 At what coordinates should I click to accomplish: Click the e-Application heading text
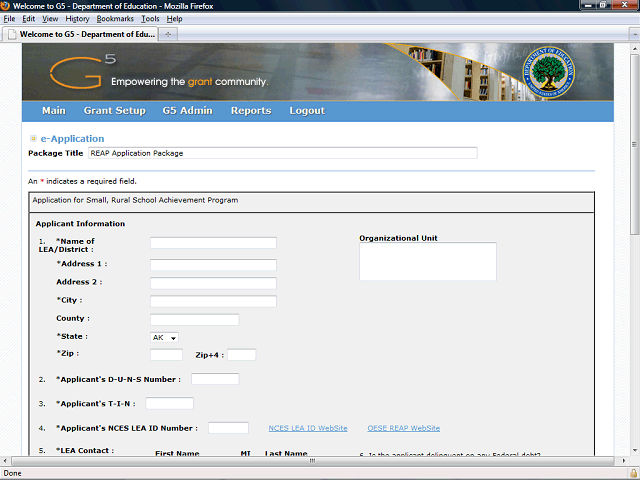point(72,138)
